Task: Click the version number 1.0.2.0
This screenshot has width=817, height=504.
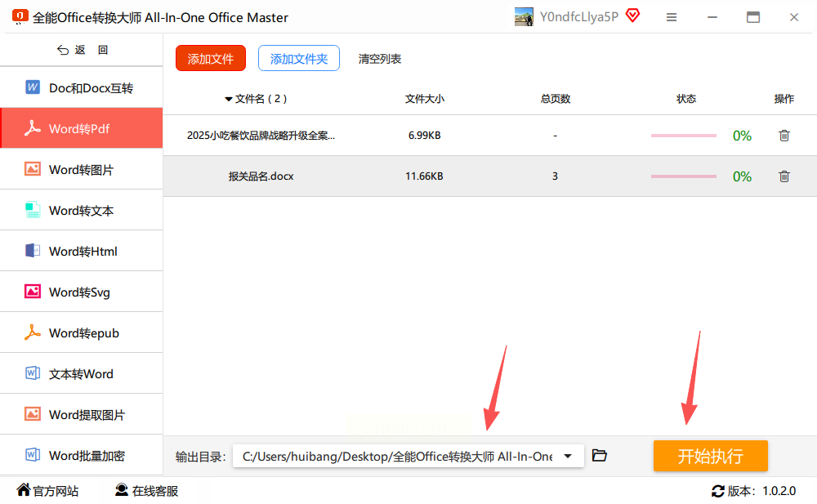Action: point(779,491)
